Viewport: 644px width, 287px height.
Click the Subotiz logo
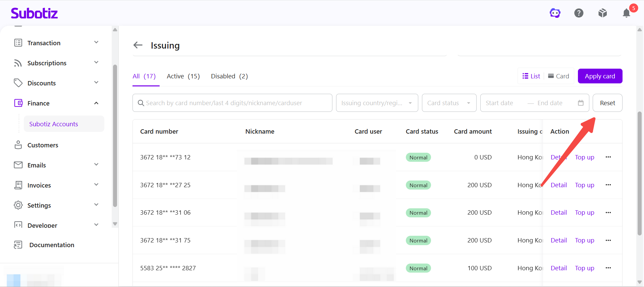(x=34, y=13)
